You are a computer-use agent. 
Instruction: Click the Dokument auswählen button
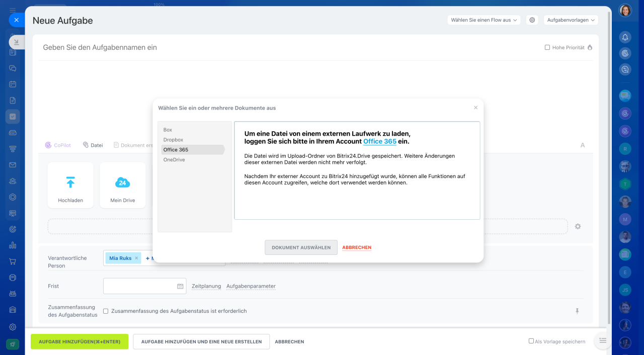pos(301,247)
